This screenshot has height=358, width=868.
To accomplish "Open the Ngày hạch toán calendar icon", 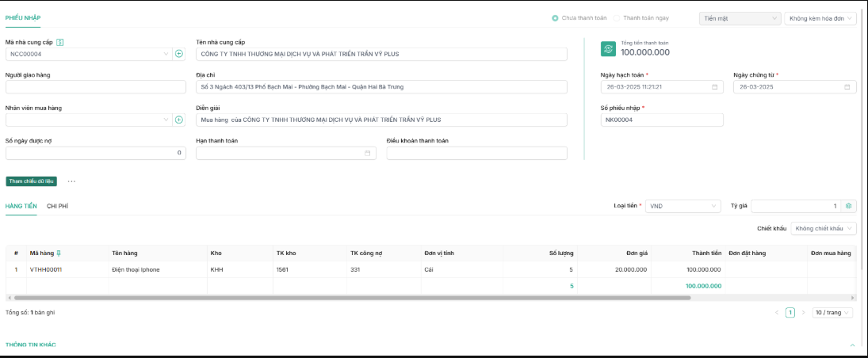I will [714, 87].
